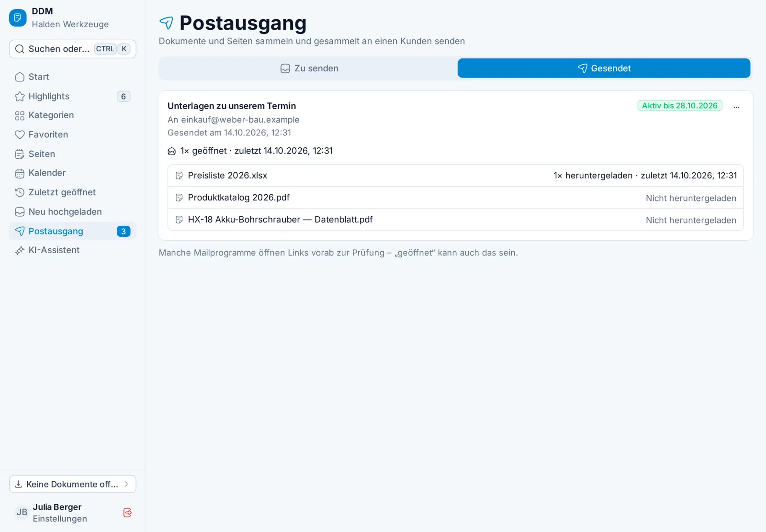Click the 1× heruntergeladen status for Preisliste
766x532 pixels.
(x=645, y=176)
